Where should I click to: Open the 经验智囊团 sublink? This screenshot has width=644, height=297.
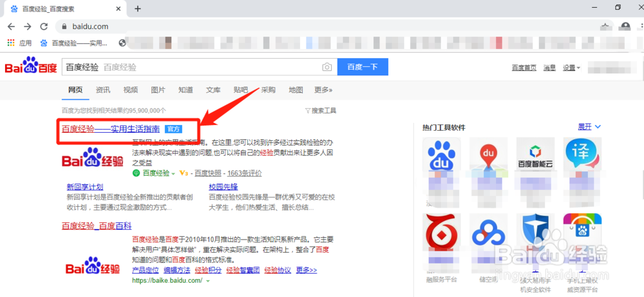[x=243, y=271]
